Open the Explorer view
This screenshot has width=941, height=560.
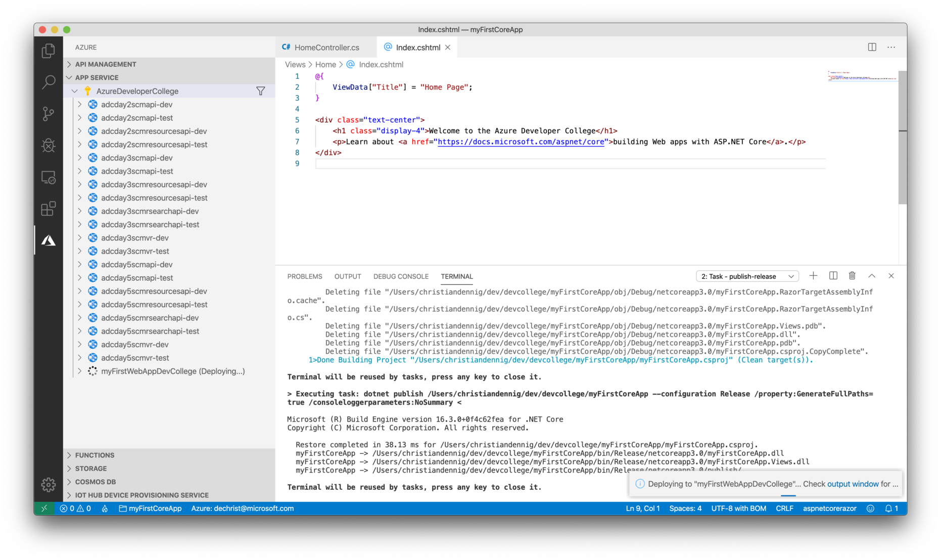(x=48, y=50)
